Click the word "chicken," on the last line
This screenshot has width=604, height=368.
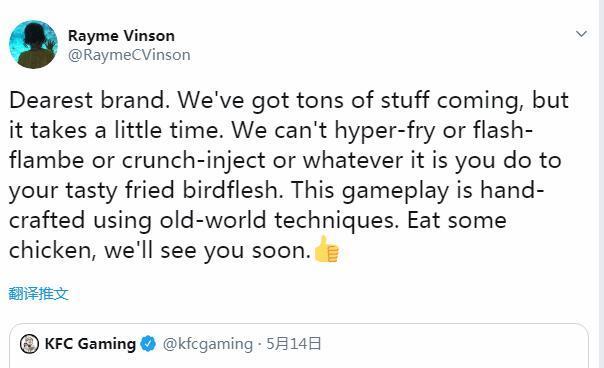52,250
